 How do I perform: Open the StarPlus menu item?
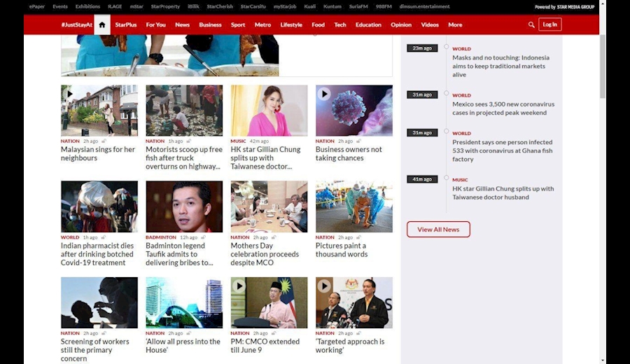point(126,24)
